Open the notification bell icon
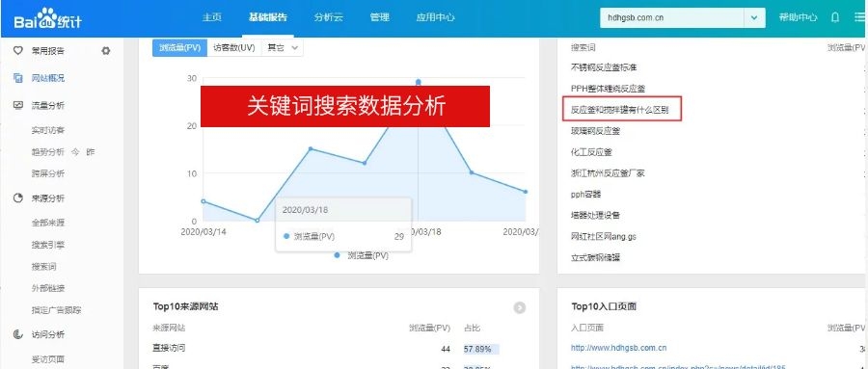 pyautogui.click(x=835, y=17)
